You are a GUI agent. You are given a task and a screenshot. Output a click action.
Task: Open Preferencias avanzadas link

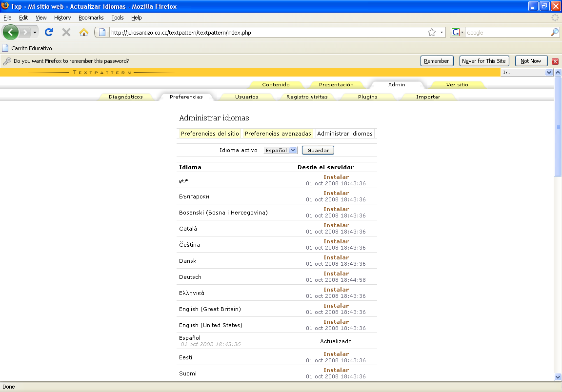[278, 133]
